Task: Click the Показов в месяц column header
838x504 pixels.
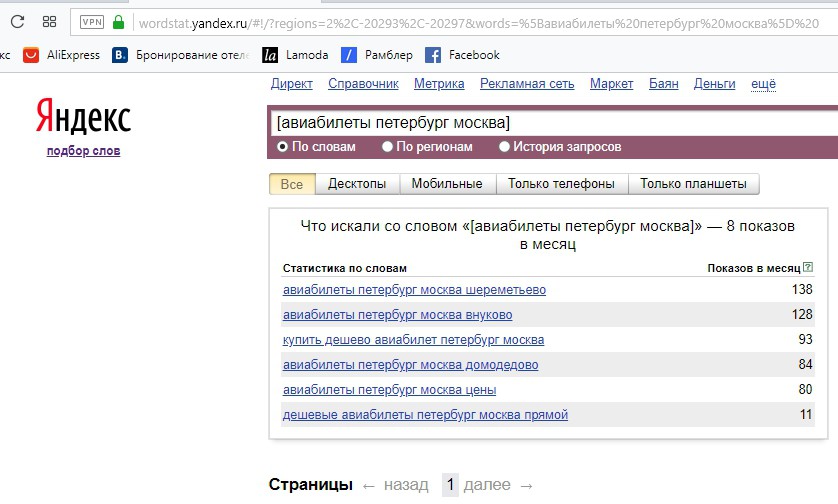Action: (754, 268)
